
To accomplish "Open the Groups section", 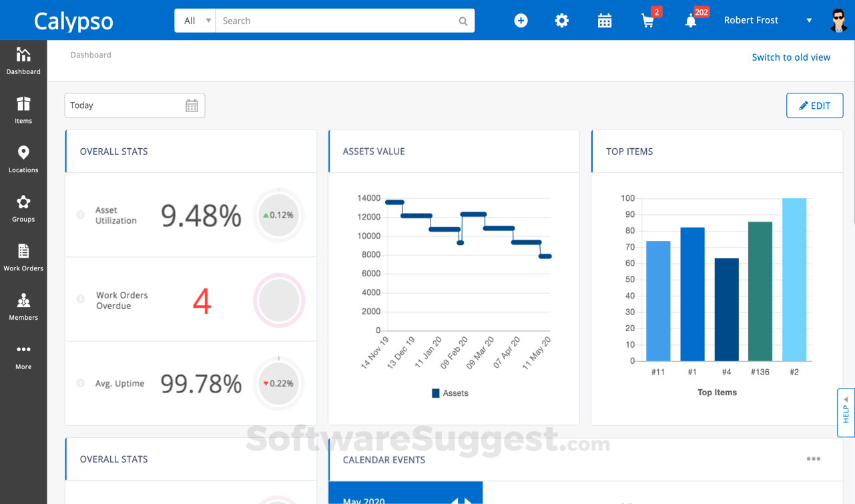I will 23,208.
